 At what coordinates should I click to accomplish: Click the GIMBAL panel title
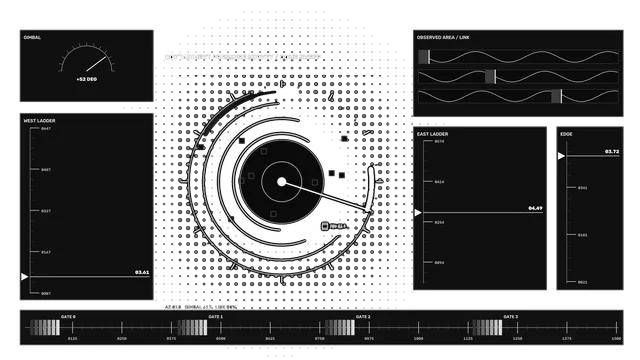[32, 38]
